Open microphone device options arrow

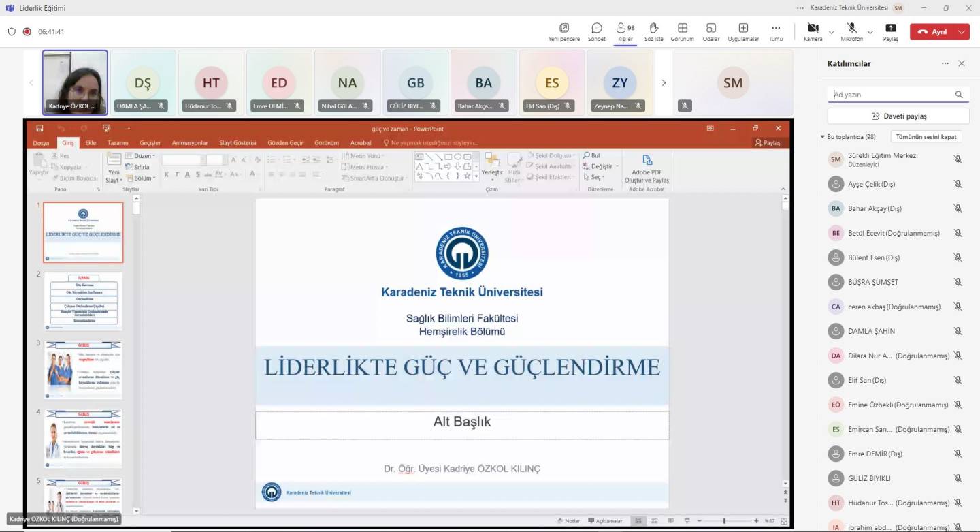pos(870,32)
